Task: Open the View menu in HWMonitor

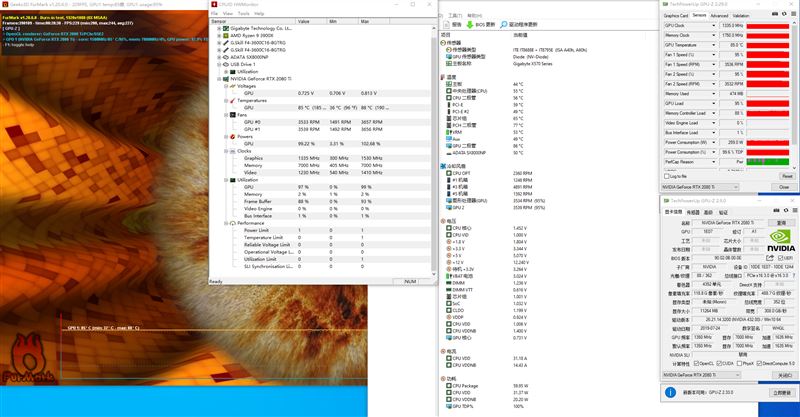Action: tap(228, 14)
